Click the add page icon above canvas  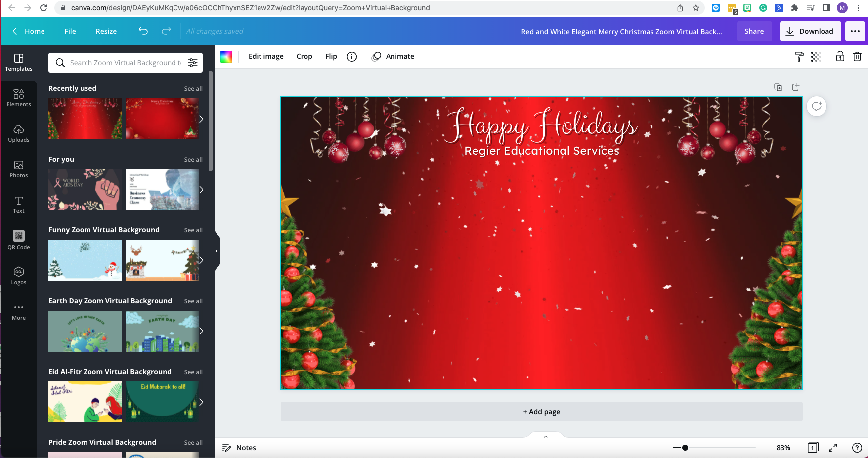[796, 87]
